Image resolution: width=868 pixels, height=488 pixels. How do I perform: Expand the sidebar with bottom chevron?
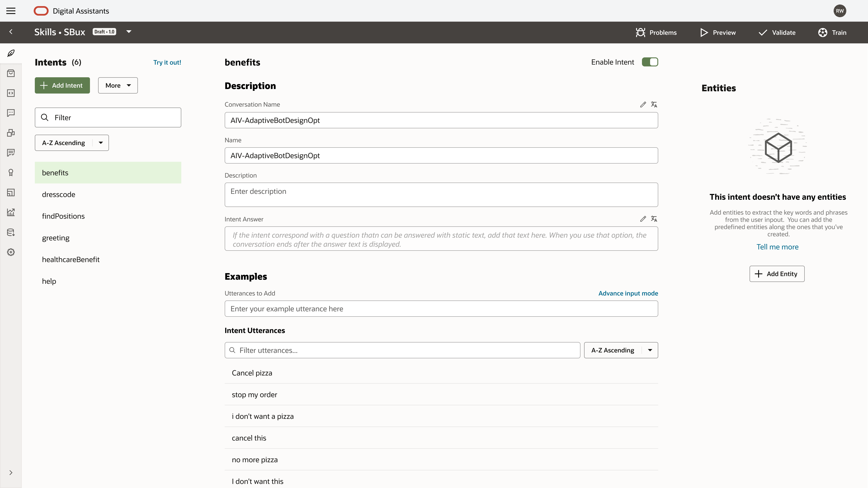pos(11,472)
